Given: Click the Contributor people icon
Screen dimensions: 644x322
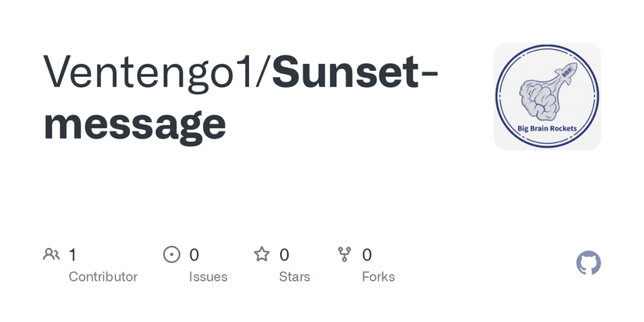Looking at the screenshot, I should click(x=51, y=254).
